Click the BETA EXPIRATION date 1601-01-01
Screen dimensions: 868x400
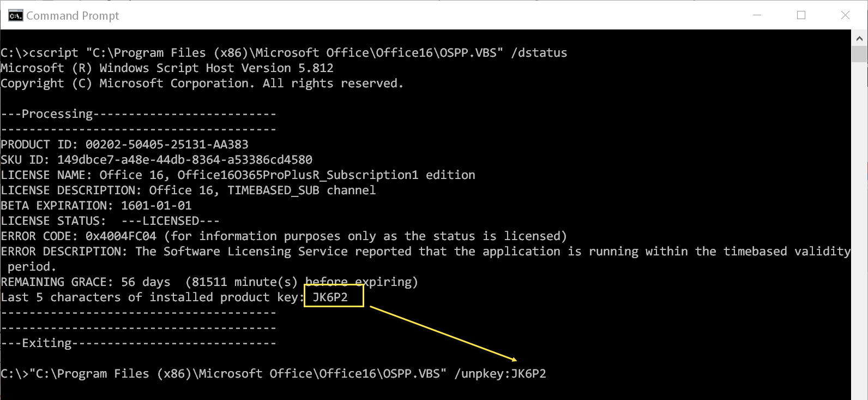(x=156, y=206)
